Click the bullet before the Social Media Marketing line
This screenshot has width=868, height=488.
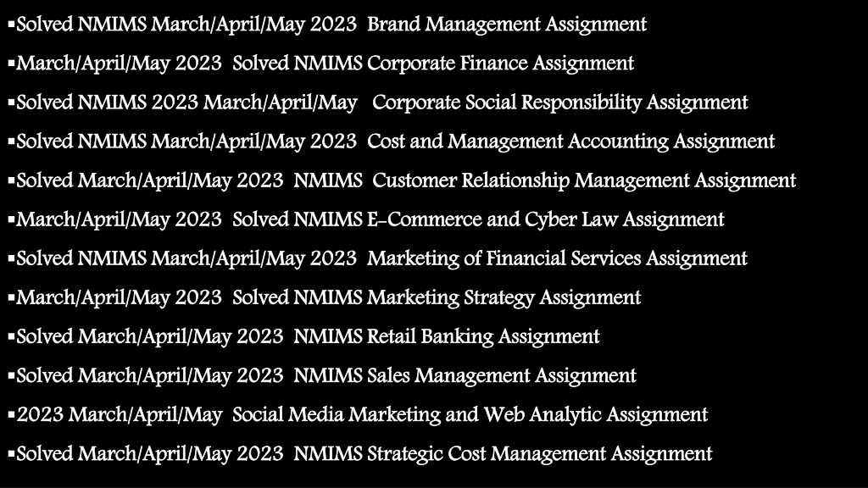click(11, 415)
